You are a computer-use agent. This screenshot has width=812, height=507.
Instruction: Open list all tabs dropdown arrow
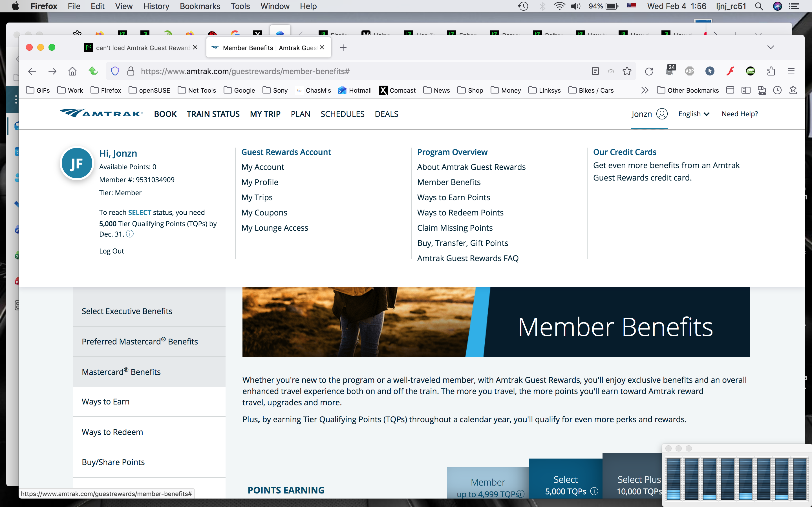[x=771, y=47]
